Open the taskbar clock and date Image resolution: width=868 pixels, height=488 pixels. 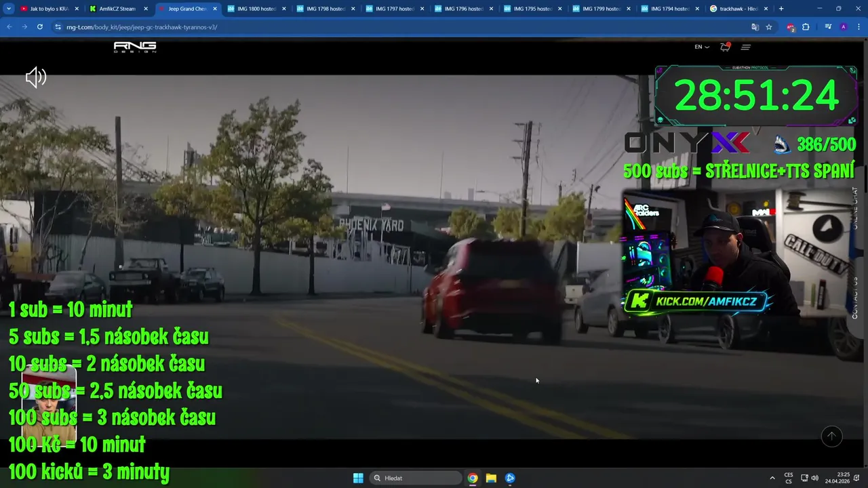coord(837,478)
